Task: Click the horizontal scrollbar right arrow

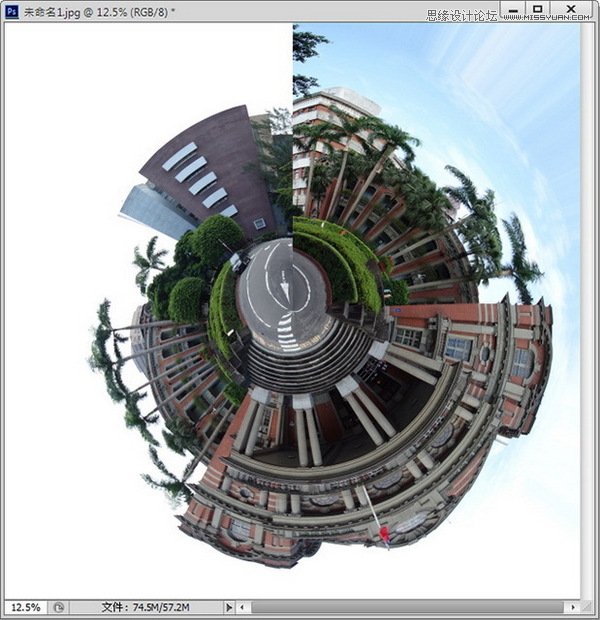Action: 572,607
